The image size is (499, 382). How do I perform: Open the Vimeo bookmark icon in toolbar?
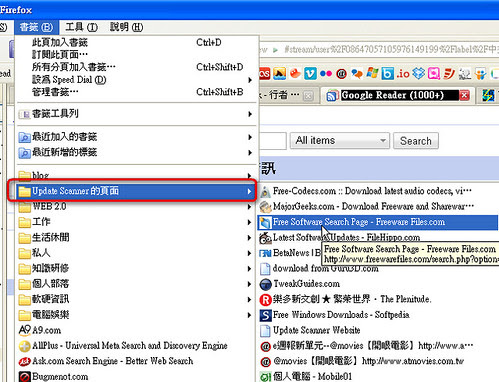coord(310,73)
